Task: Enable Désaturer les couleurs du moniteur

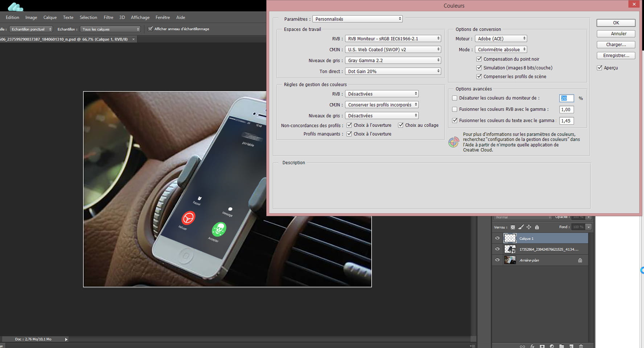Action: (455, 98)
